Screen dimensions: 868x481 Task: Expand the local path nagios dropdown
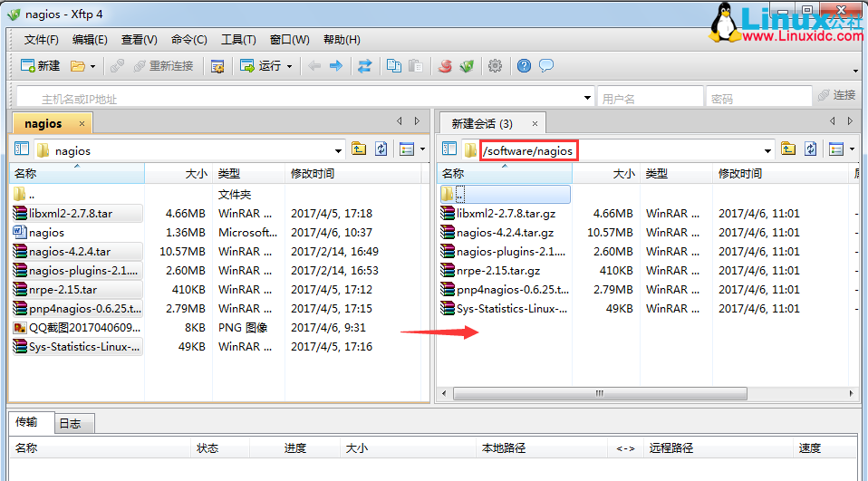(338, 150)
